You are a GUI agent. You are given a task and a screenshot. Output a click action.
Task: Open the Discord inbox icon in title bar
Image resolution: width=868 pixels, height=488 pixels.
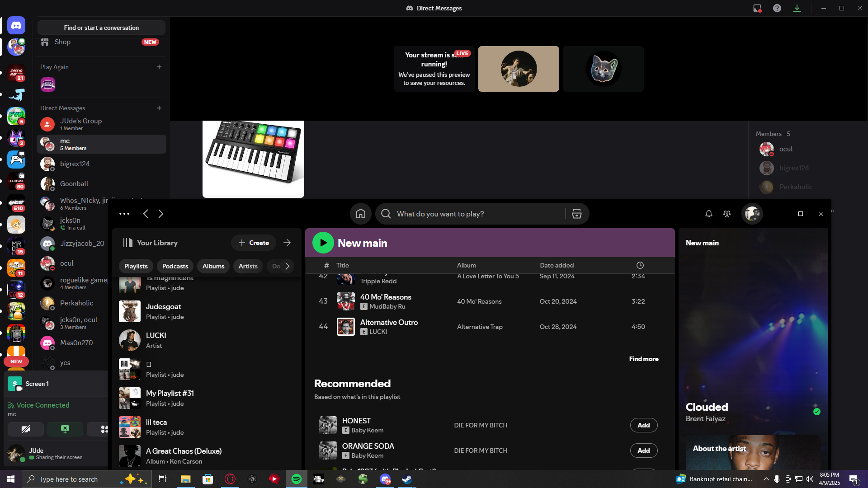click(x=757, y=8)
